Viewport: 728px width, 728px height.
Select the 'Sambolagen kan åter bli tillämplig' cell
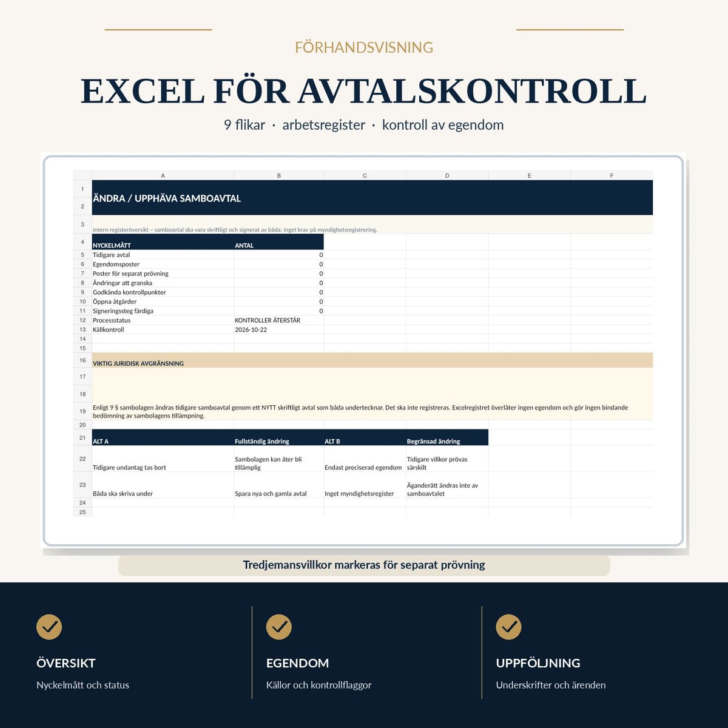click(x=279, y=459)
